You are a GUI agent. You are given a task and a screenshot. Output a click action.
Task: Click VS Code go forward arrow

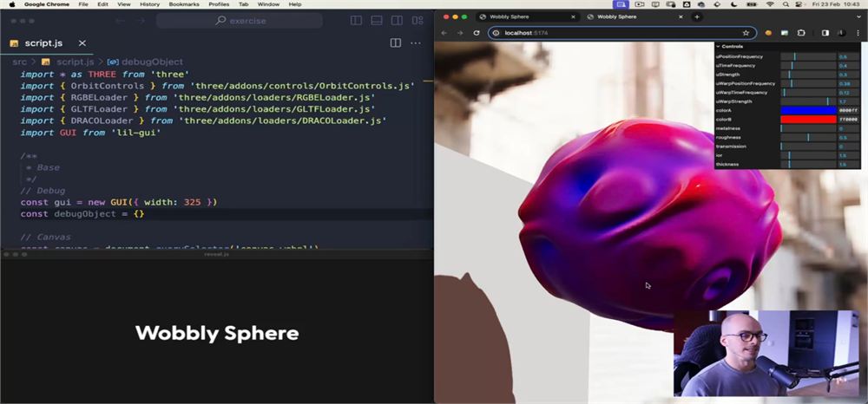pos(141,21)
